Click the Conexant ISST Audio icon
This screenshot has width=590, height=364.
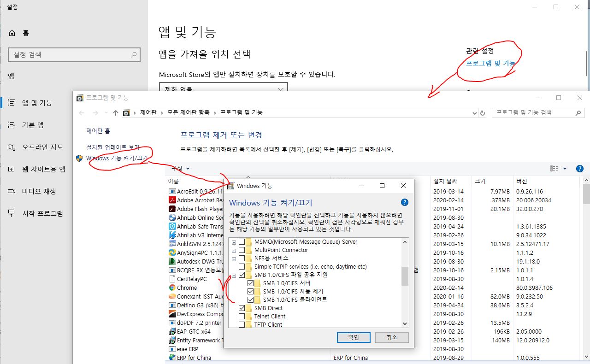[172, 296]
